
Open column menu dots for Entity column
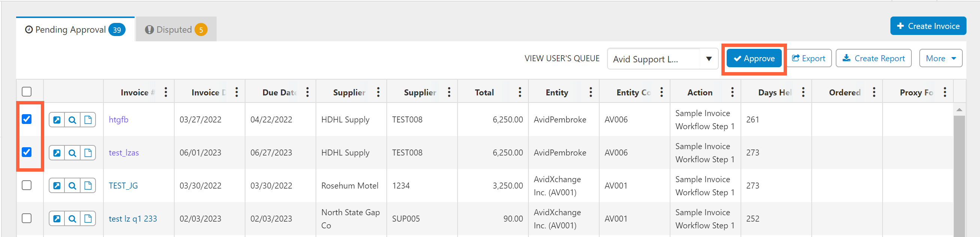tap(590, 92)
